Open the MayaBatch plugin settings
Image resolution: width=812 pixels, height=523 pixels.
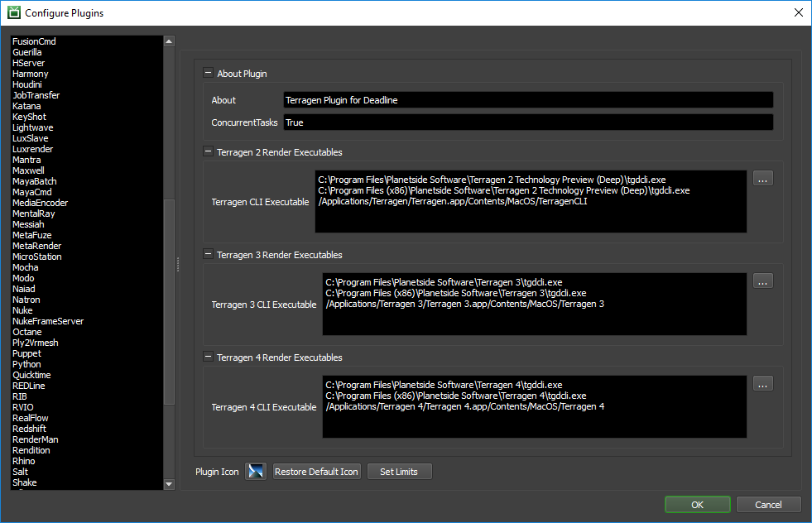tap(34, 181)
